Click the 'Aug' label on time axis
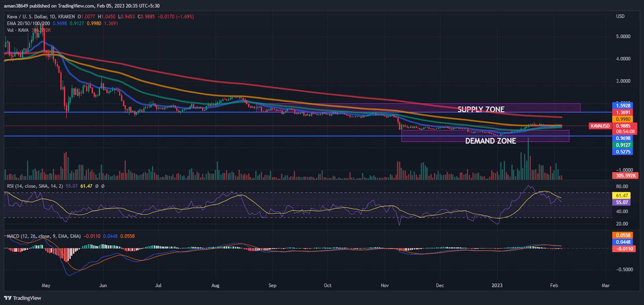This screenshot has height=305, width=644. [215, 286]
